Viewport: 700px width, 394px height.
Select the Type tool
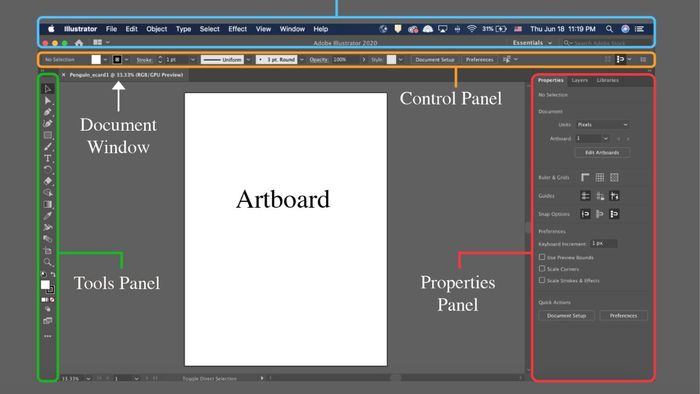(x=48, y=158)
